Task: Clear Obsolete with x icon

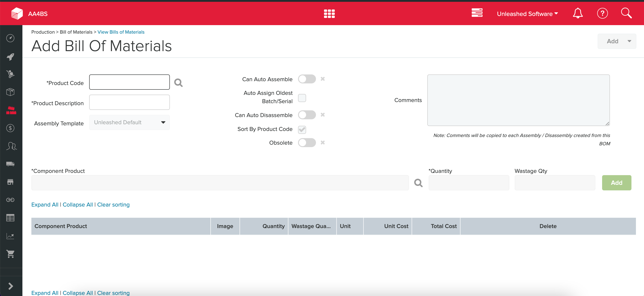Action: [x=322, y=142]
